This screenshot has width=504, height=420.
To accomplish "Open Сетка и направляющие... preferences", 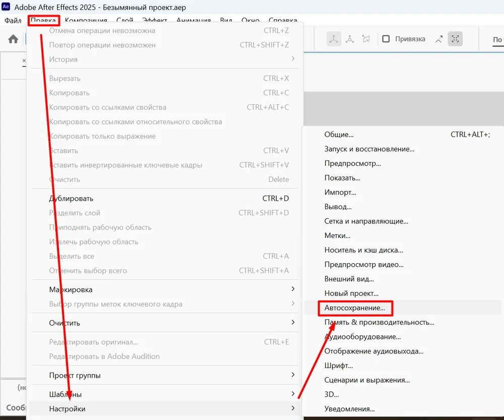I will click(x=403, y=221).
